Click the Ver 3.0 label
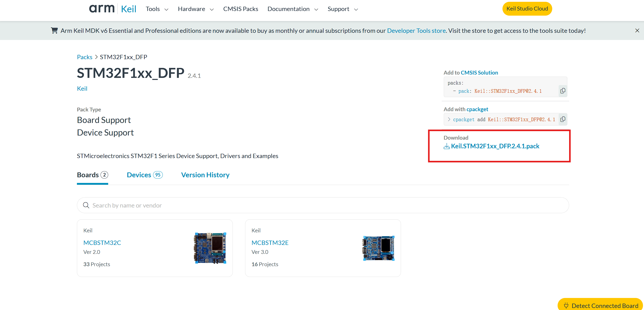Image resolution: width=644 pixels, height=310 pixels. click(x=260, y=252)
